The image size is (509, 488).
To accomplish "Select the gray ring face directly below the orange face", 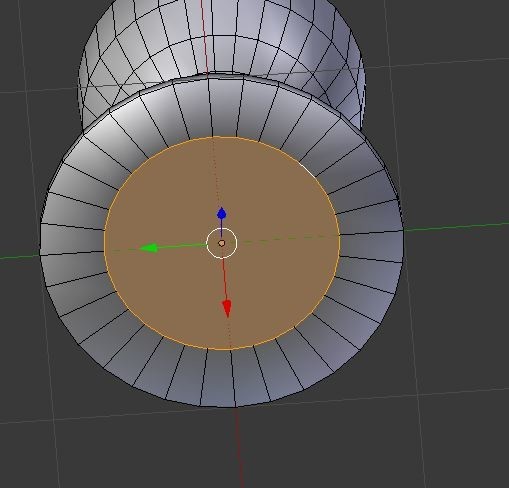I will tap(218, 377).
